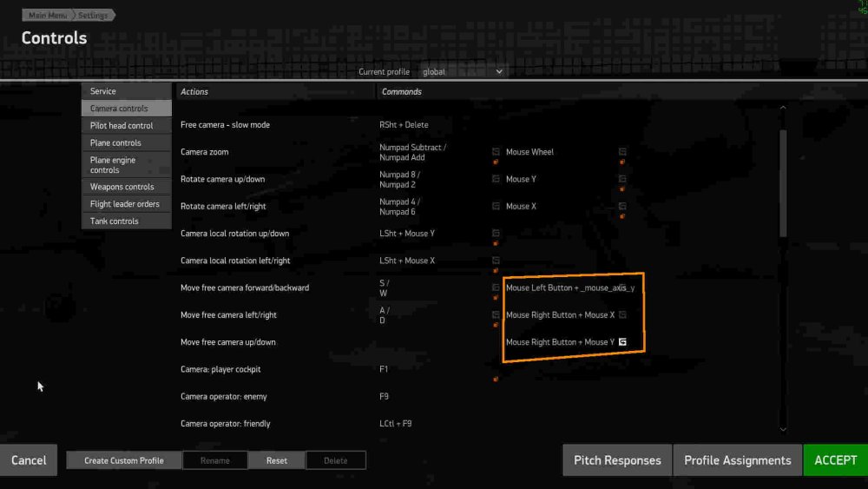Open settings icon after Mouse Right Button + Mouse X
This screenshot has height=489, width=868.
point(622,314)
